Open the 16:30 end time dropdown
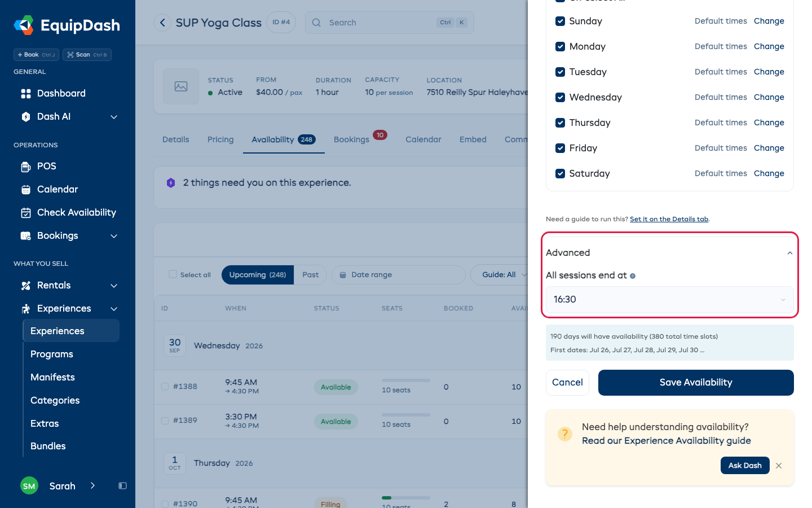The height and width of the screenshot is (508, 812). [670, 300]
